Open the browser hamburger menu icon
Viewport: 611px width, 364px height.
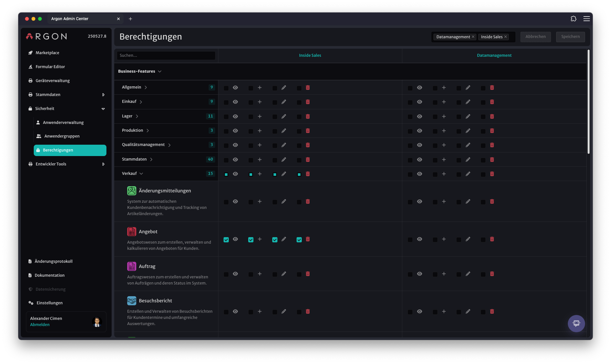point(586,19)
